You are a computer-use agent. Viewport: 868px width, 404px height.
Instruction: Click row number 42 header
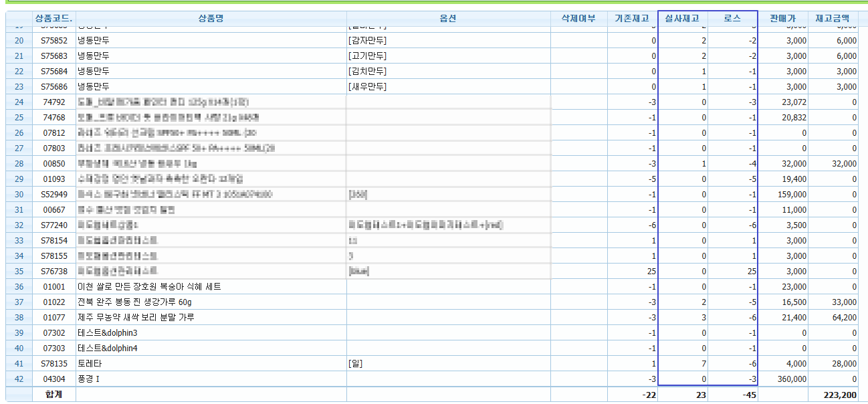click(19, 379)
